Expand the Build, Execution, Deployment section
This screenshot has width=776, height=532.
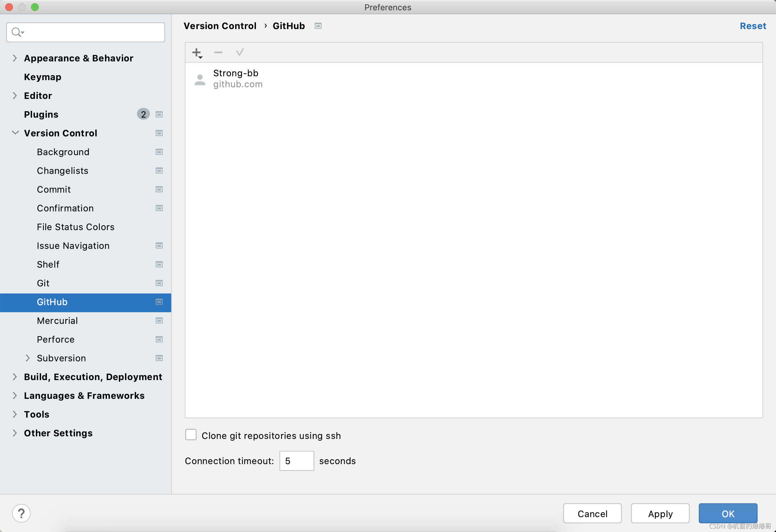click(15, 376)
